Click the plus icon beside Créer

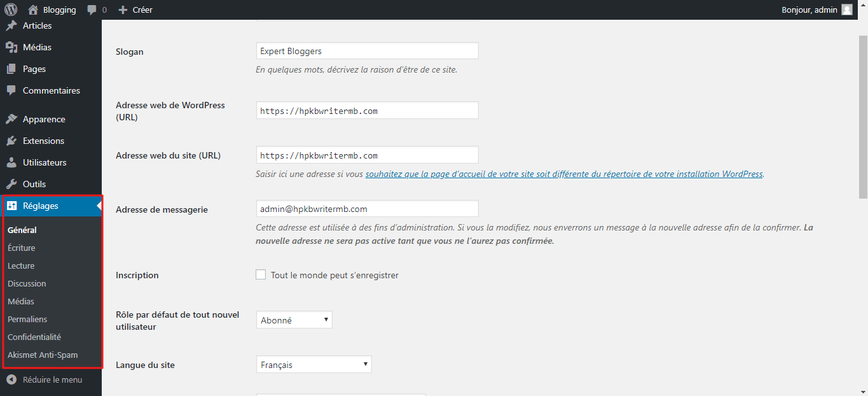pyautogui.click(x=123, y=10)
